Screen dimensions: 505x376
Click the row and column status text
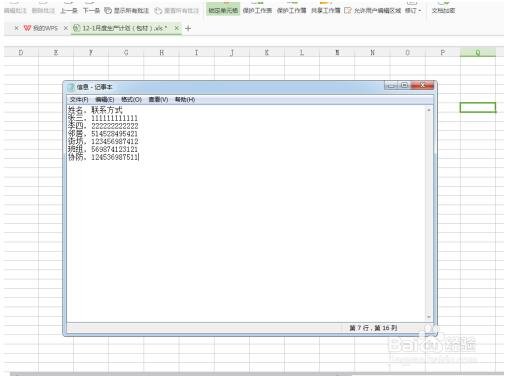tap(373, 328)
